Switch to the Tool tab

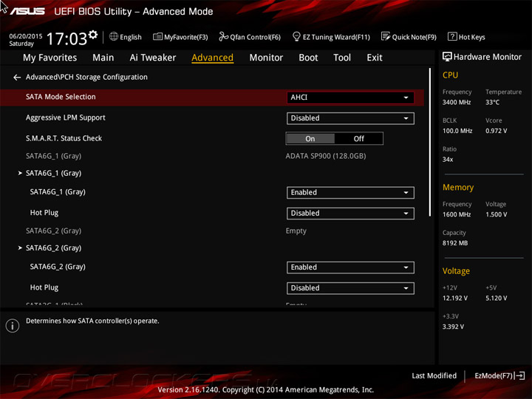coord(342,58)
